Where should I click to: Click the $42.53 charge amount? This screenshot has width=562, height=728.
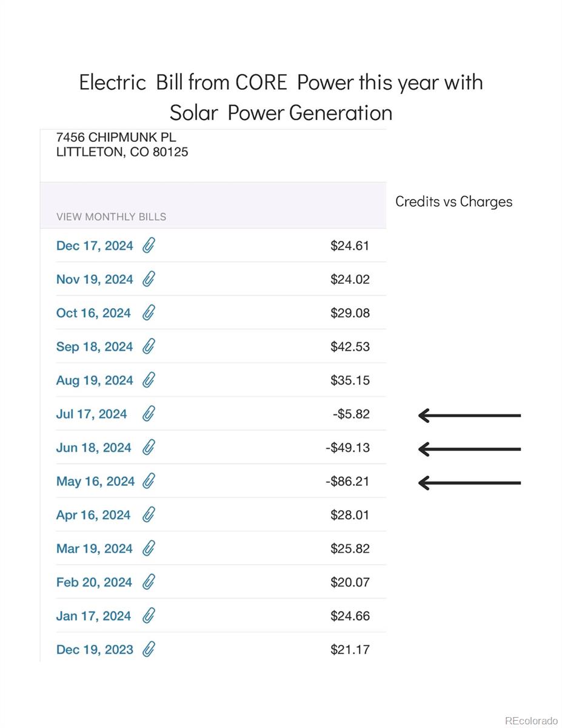(x=350, y=346)
